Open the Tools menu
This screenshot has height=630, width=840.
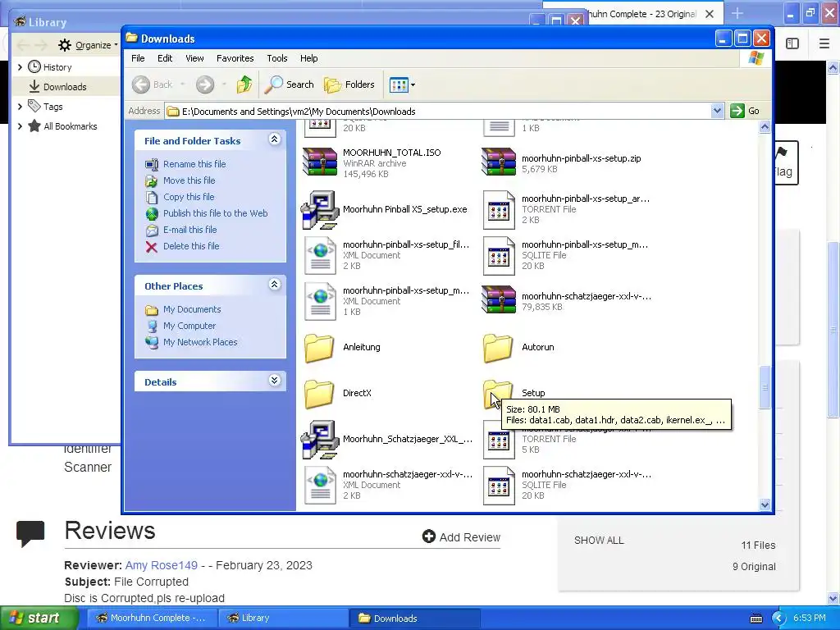point(277,58)
